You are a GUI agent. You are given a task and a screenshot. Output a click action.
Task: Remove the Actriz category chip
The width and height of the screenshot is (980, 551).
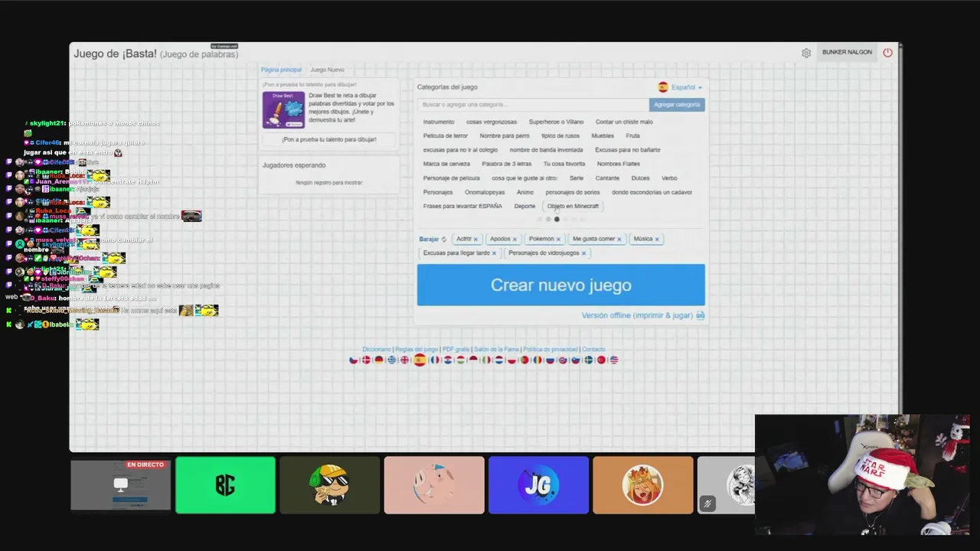pyautogui.click(x=475, y=240)
